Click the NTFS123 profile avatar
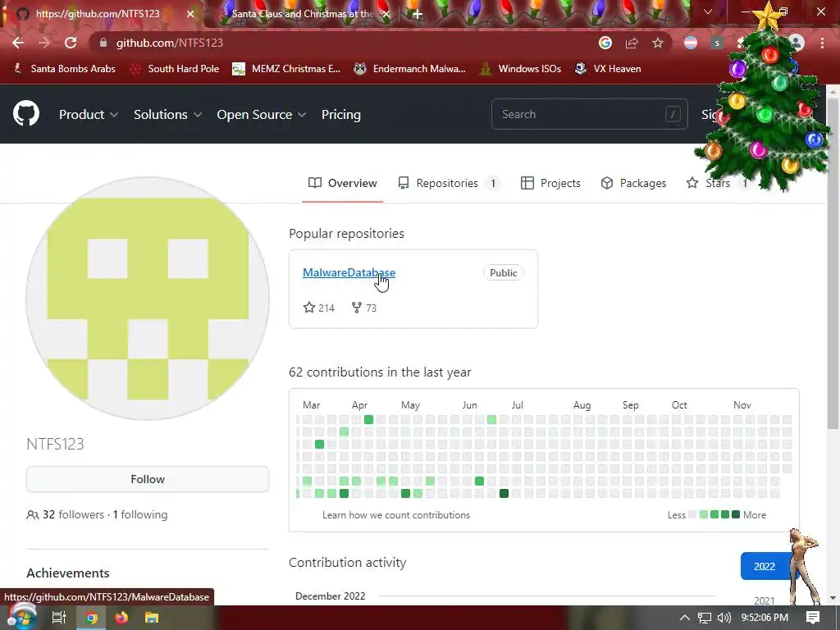Image resolution: width=840 pixels, height=630 pixels. click(148, 299)
